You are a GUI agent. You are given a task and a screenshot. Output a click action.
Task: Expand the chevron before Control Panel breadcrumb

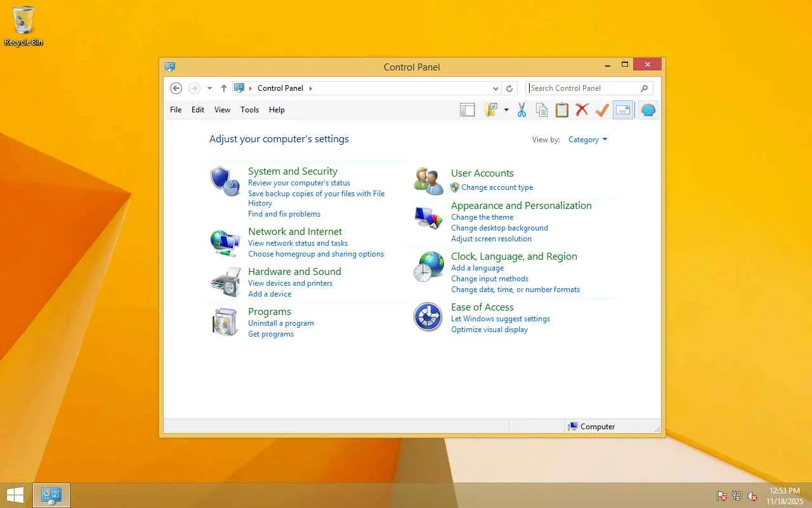(x=251, y=88)
